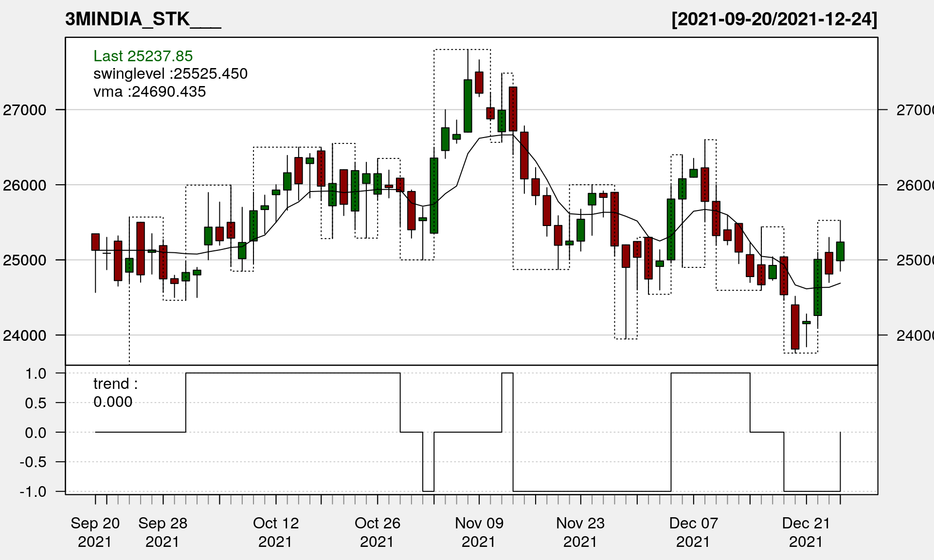Click the right-side 26000 price label
The width and height of the screenshot is (934, 560).
914,185
